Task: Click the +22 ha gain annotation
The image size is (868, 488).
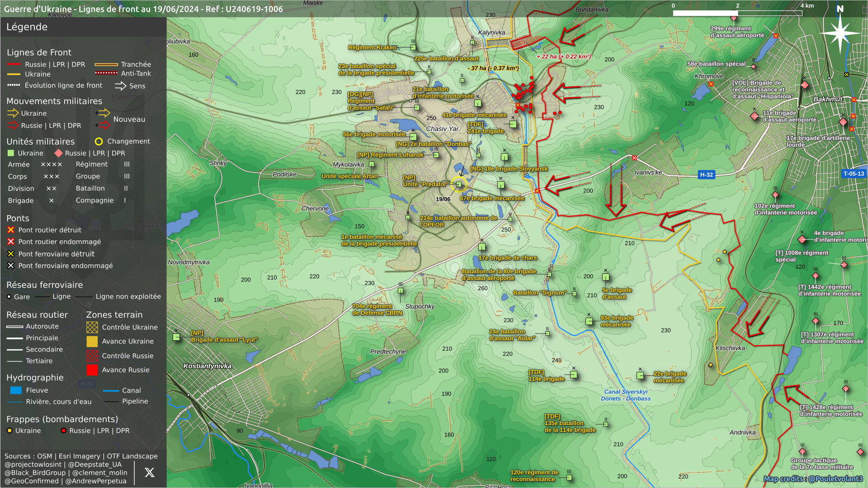Action: [x=563, y=56]
